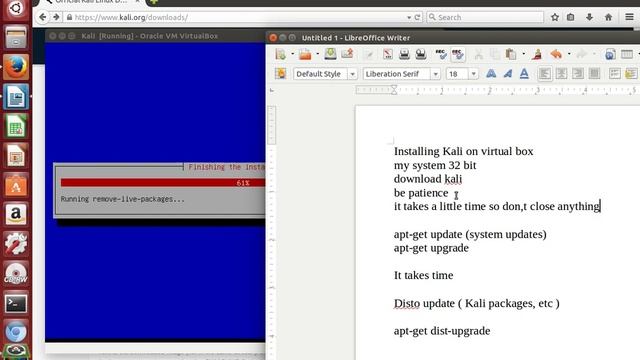Click the Print directly icon
The image size is (640, 360).
tap(404, 54)
